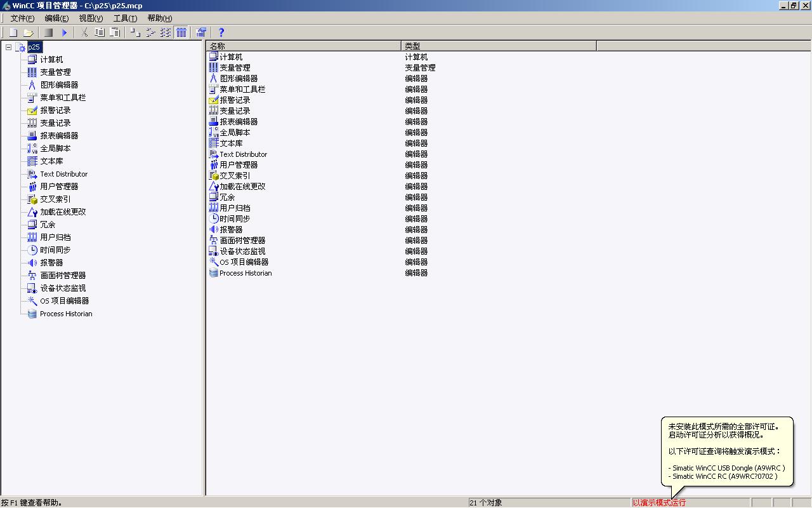Switch to list view

point(166,32)
